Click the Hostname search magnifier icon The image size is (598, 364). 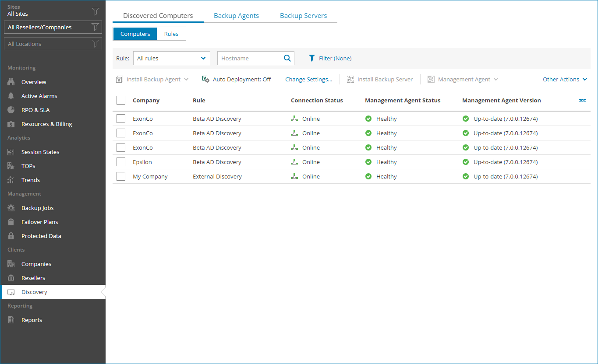click(287, 58)
